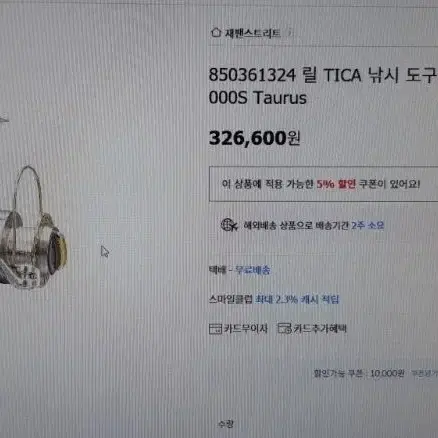The height and width of the screenshot is (438, 438).
Task: Open the 카드추가혜택 text link
Action: point(320,329)
